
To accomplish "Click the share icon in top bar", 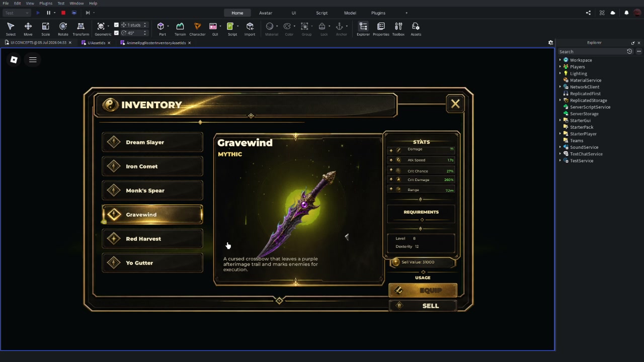I will pos(588,13).
